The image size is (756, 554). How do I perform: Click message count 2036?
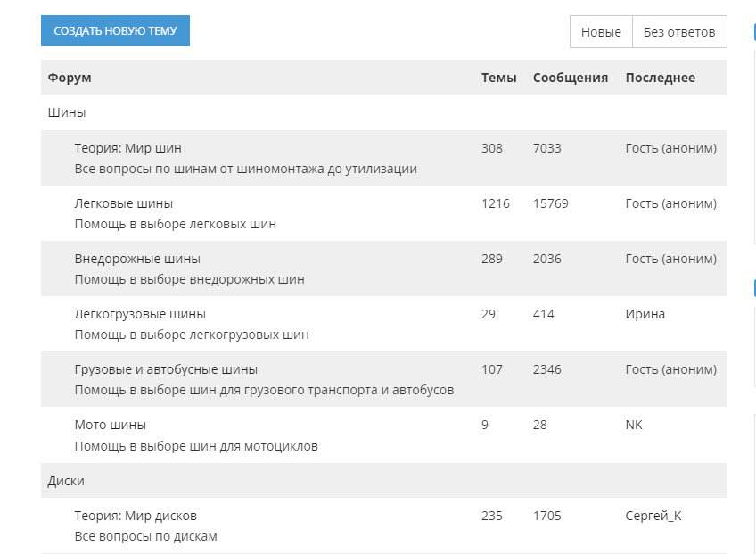[x=546, y=259]
